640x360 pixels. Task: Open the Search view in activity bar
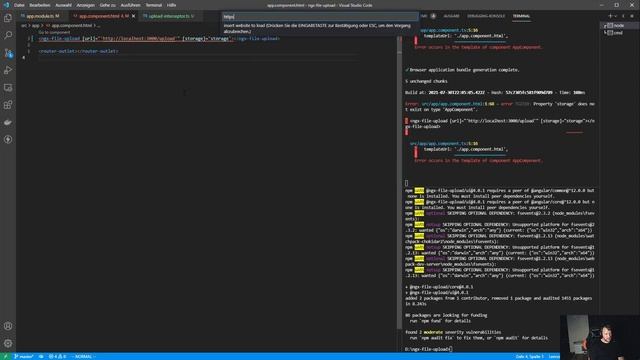8,35
